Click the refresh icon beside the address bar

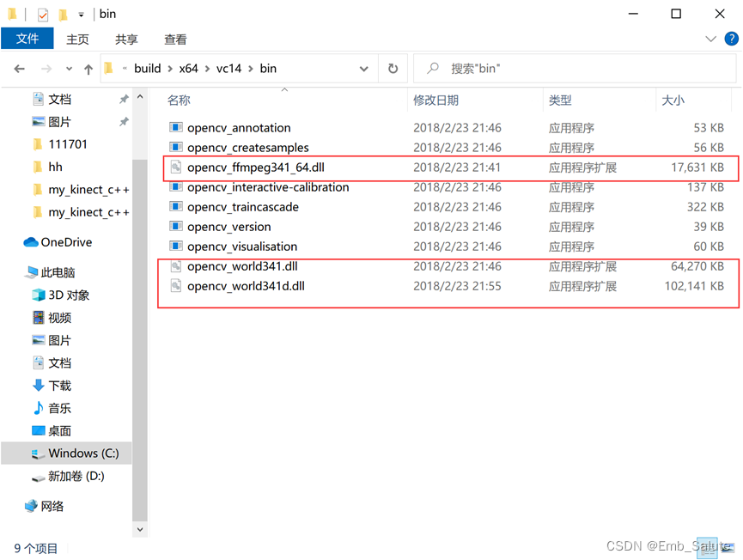pyautogui.click(x=393, y=68)
